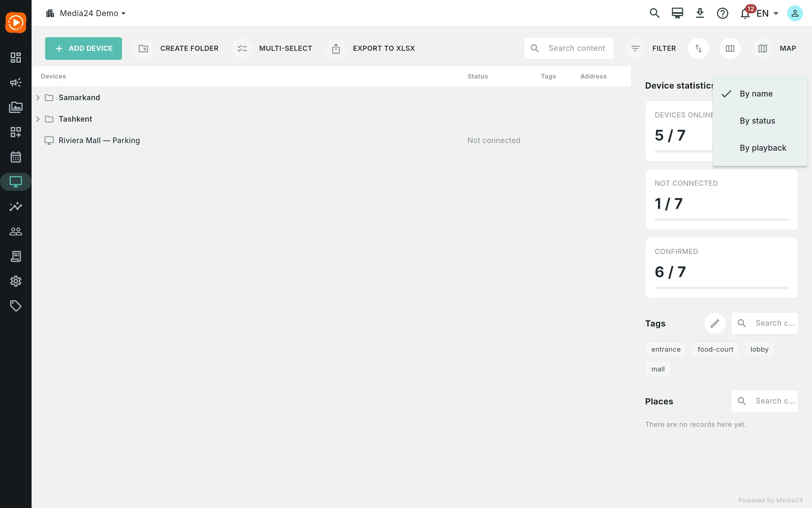Select sort By playback option

[760, 148]
